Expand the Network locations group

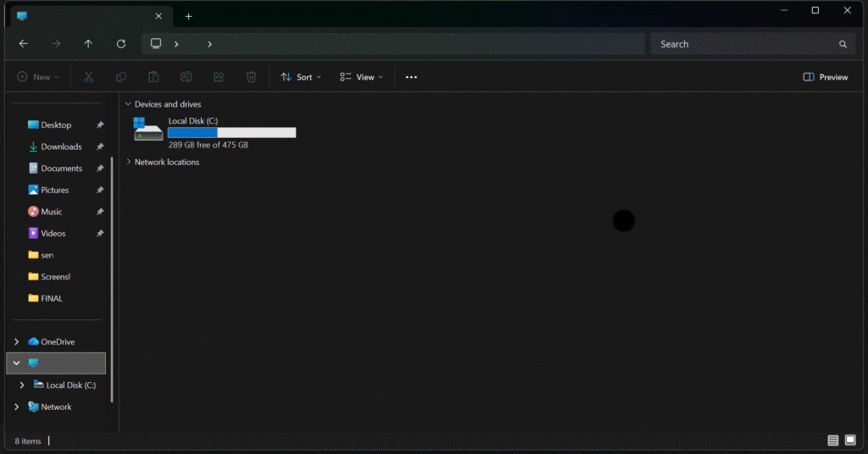coord(129,162)
